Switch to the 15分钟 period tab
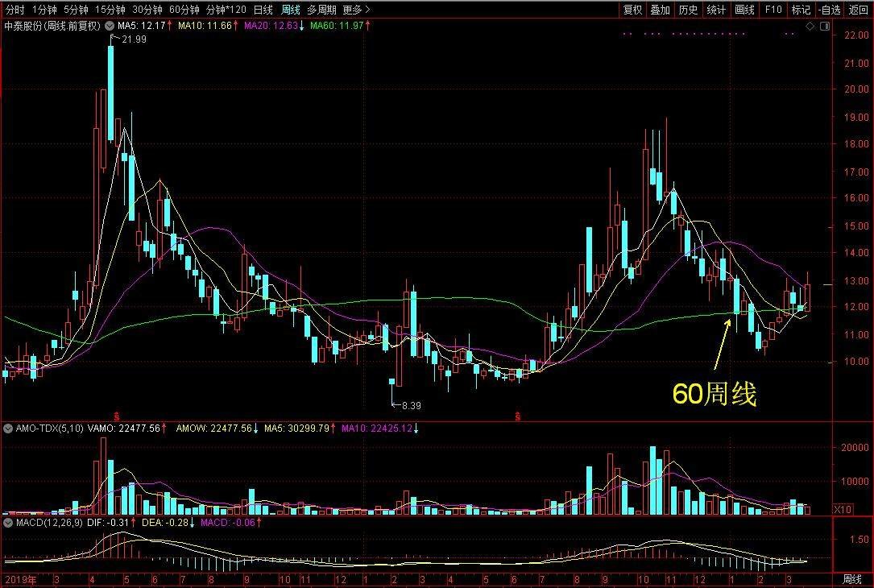This screenshot has width=874, height=588. [x=110, y=10]
